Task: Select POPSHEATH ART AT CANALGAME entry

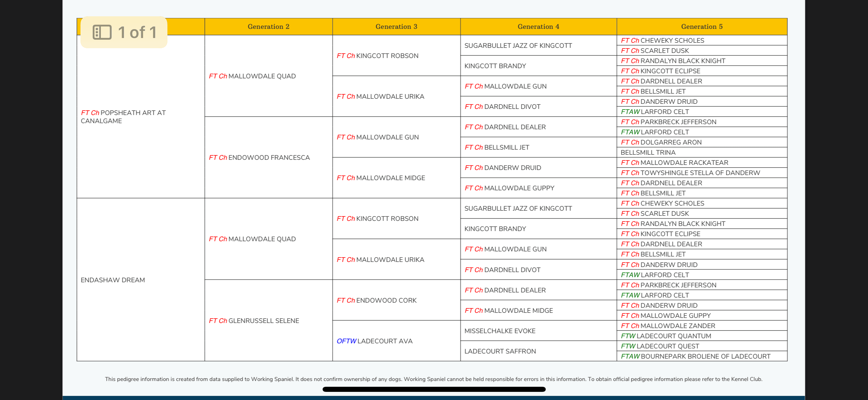Action: coord(124,117)
